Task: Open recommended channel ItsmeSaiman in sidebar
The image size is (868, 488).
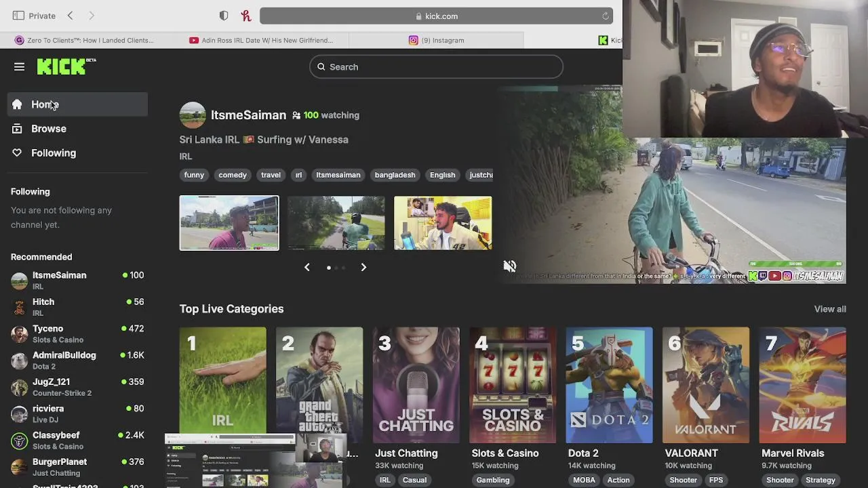Action: pyautogui.click(x=78, y=280)
